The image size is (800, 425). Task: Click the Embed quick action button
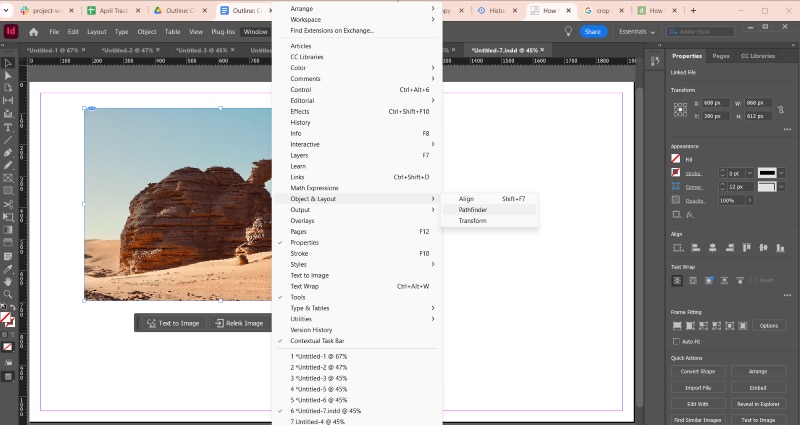click(x=758, y=388)
